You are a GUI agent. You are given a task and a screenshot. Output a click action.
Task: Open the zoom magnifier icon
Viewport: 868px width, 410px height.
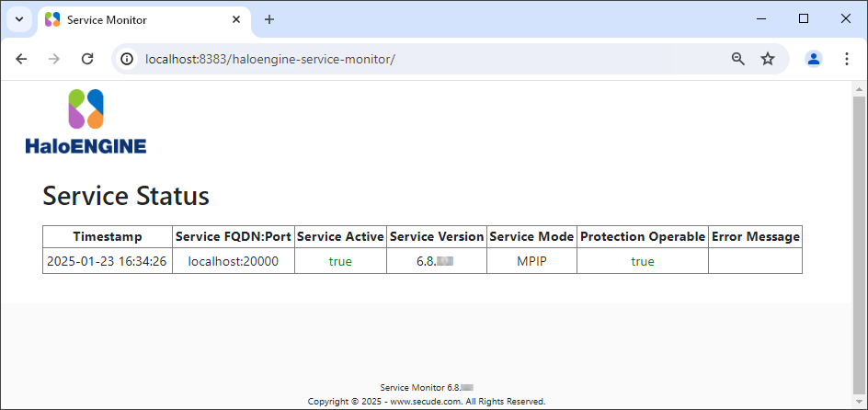click(737, 59)
